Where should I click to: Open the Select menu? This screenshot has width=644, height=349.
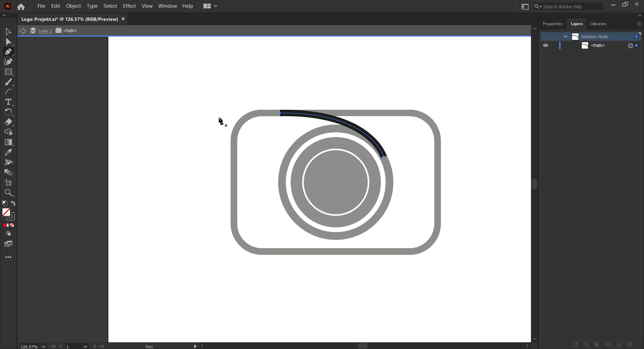tap(110, 6)
